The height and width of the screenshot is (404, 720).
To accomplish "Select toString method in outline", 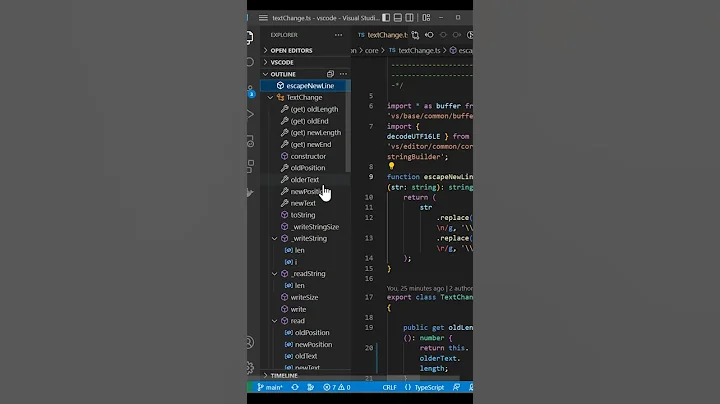I will 305,215.
